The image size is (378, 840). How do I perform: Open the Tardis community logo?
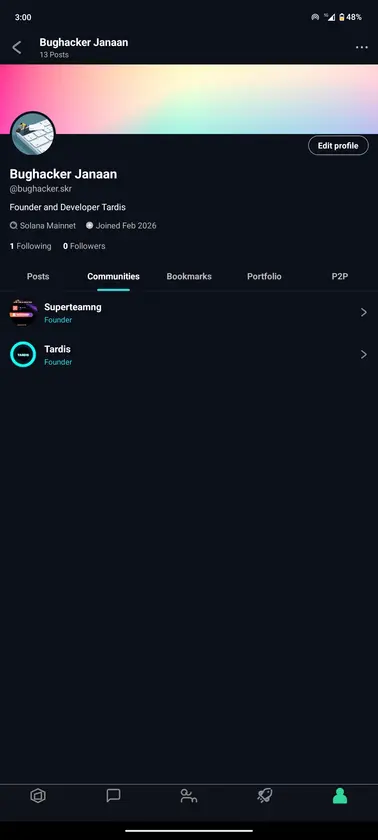[23, 355]
